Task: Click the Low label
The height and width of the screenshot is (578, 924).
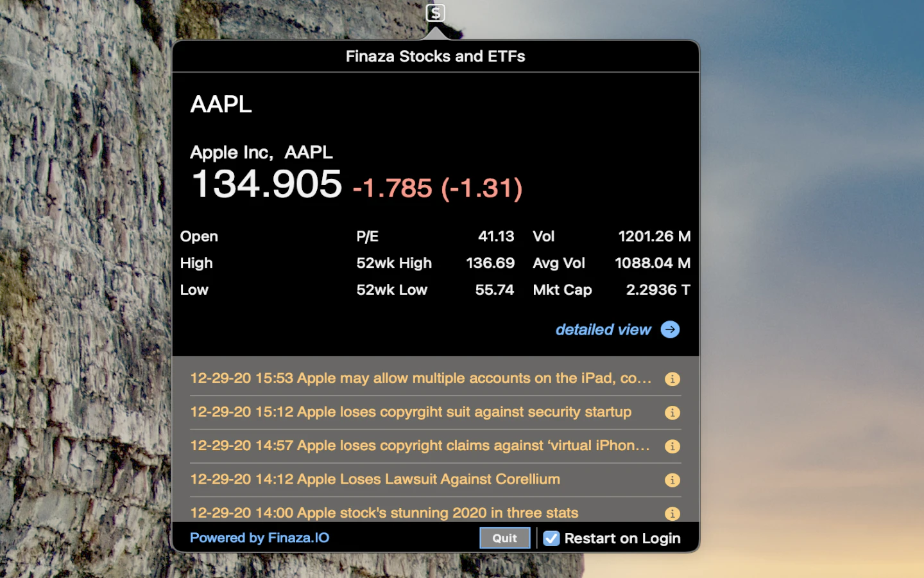Action: [194, 290]
